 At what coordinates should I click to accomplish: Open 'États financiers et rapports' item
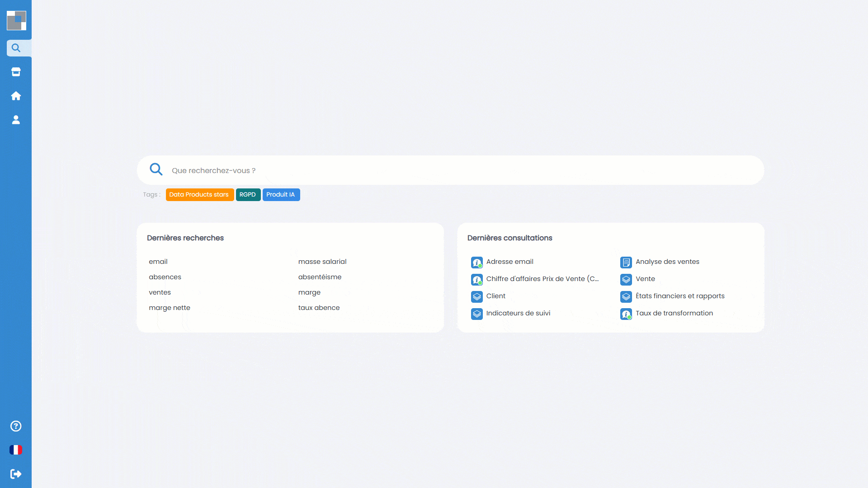[680, 296]
